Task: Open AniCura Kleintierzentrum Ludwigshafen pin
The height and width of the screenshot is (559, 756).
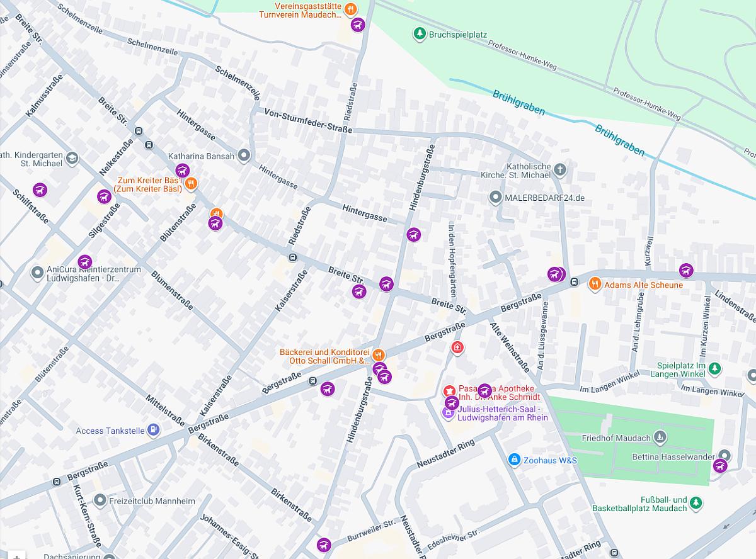Action: pos(37,273)
